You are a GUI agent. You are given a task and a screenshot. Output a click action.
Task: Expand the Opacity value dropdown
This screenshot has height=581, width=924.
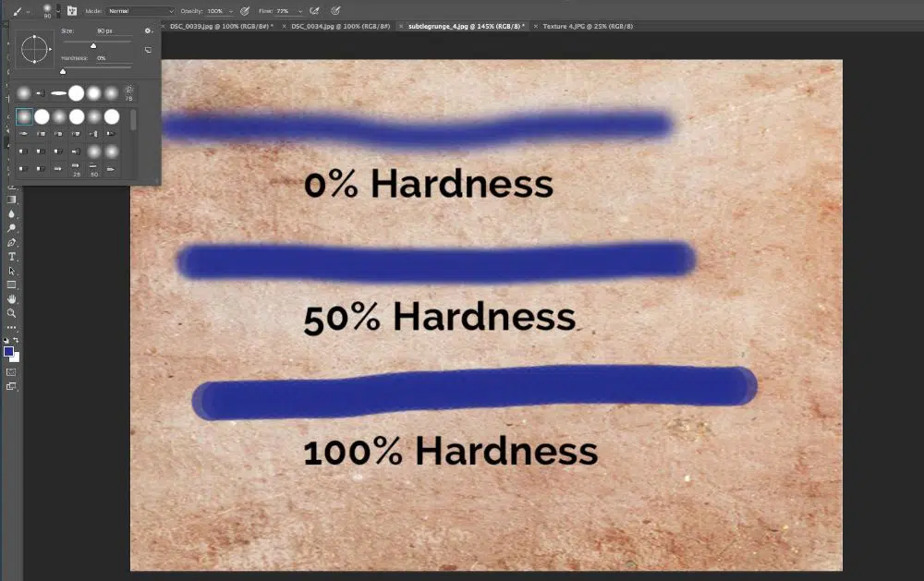click(230, 11)
